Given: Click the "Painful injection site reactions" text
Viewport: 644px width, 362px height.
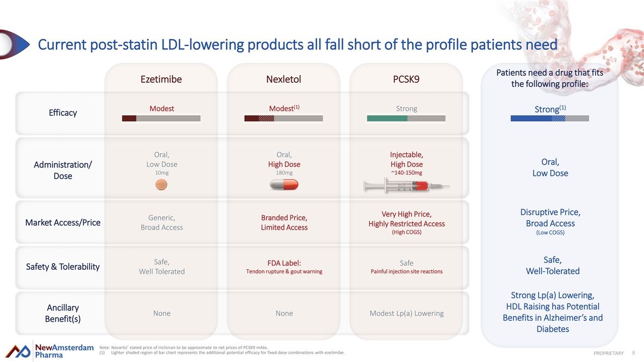Looking at the screenshot, I should pyautogui.click(x=406, y=271).
